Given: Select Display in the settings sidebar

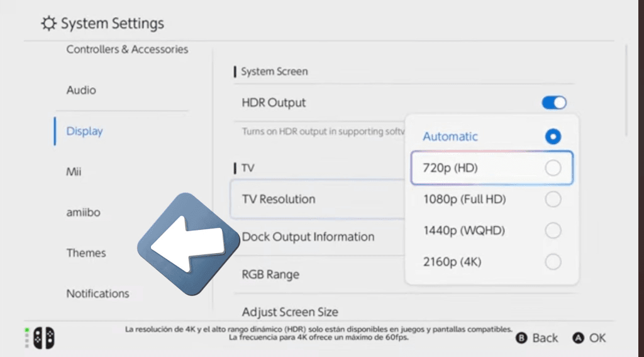Looking at the screenshot, I should (x=85, y=131).
